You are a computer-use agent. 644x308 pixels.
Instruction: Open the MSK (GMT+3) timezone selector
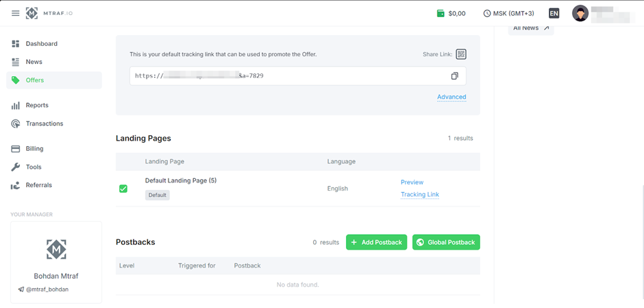pos(508,13)
